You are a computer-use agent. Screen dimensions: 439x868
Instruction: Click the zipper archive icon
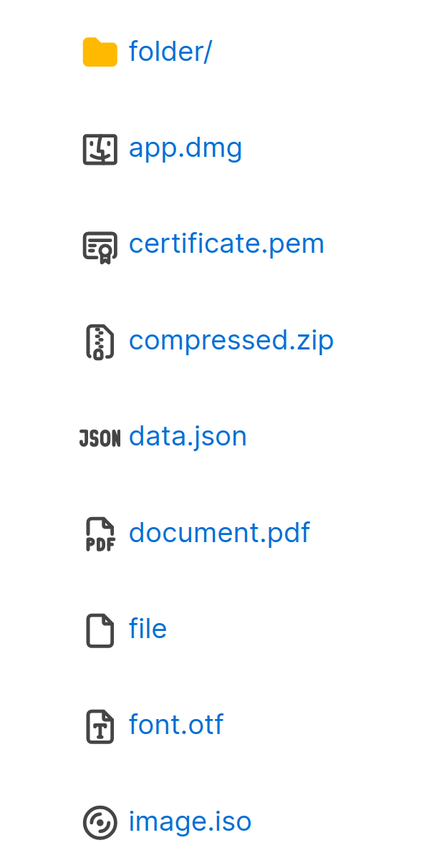pos(100,342)
